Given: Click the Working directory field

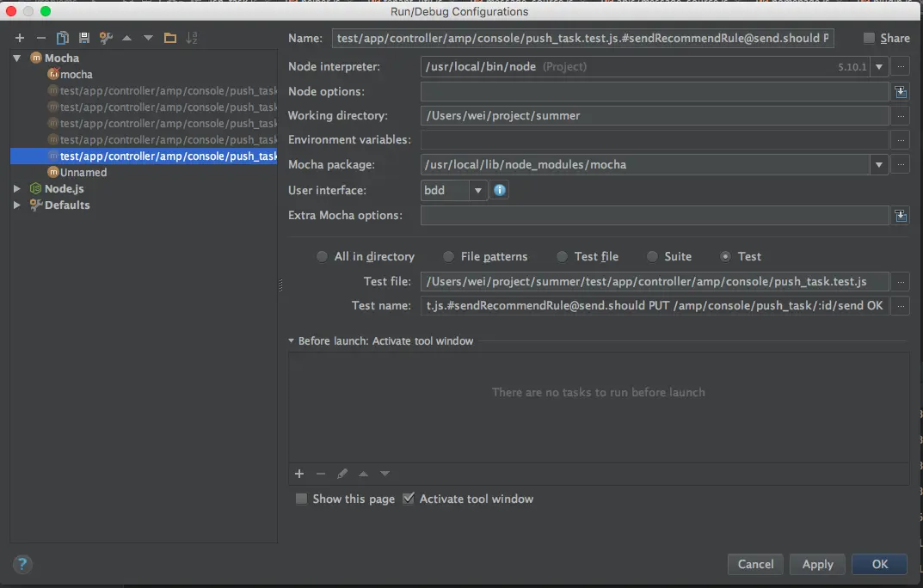Looking at the screenshot, I should (x=655, y=116).
